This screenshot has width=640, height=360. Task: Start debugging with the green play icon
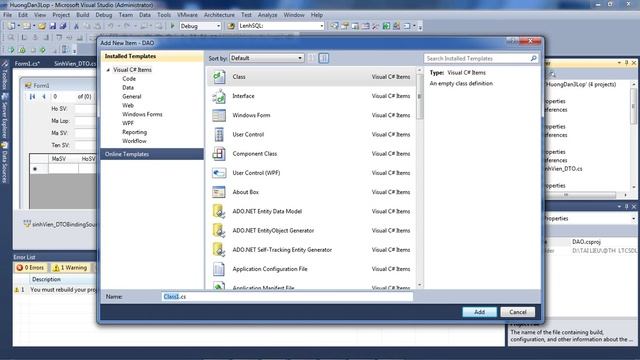click(x=172, y=26)
